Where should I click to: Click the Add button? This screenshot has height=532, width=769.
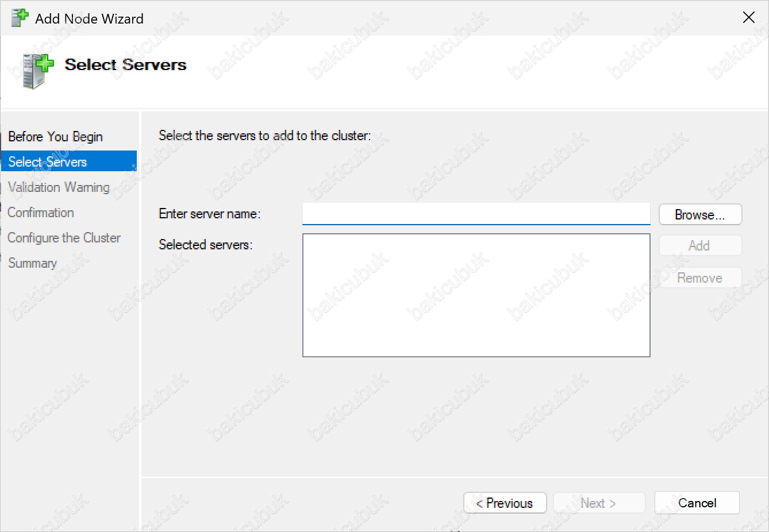699,246
